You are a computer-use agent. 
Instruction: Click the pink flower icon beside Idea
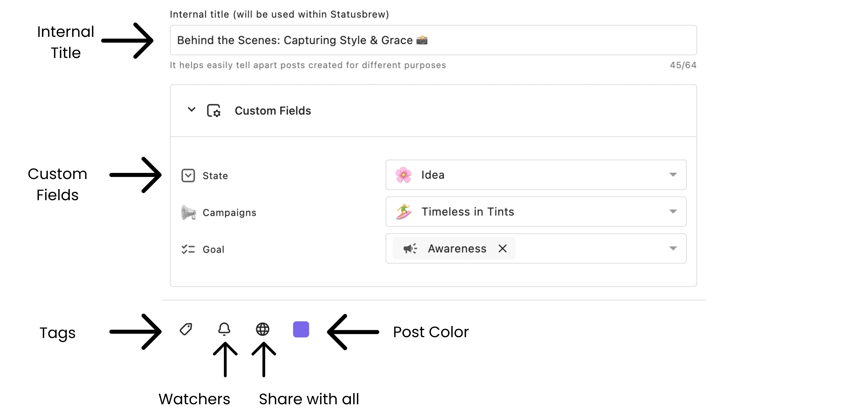[x=403, y=175]
